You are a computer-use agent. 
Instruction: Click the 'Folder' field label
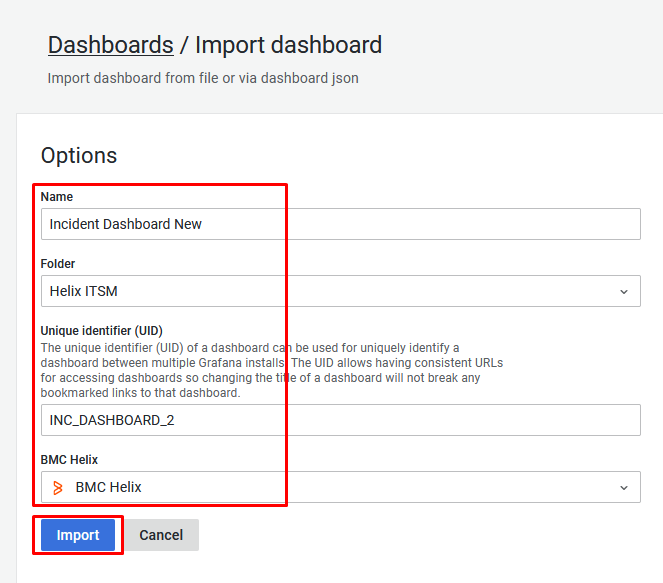(58, 263)
